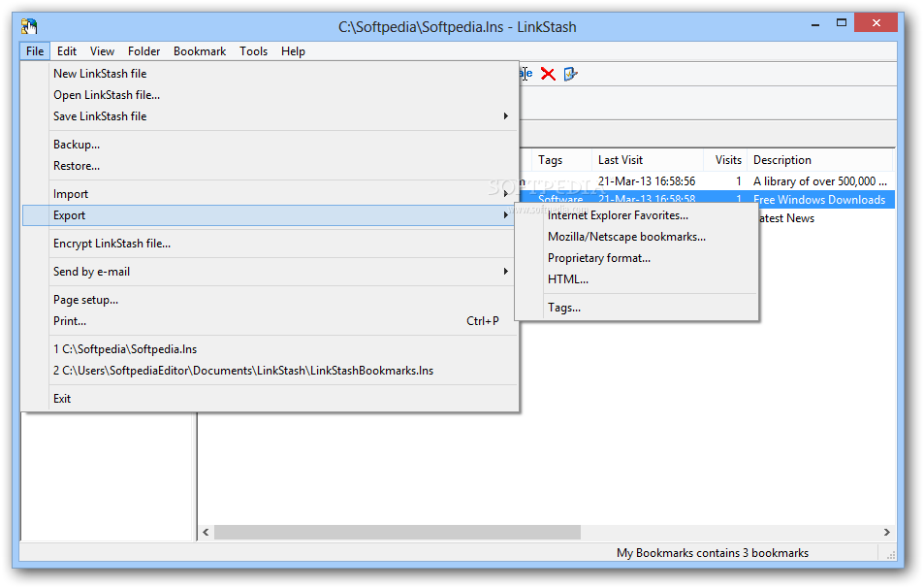Choose Print... in the File menu
The height and width of the screenshot is (588, 924).
pyautogui.click(x=271, y=321)
